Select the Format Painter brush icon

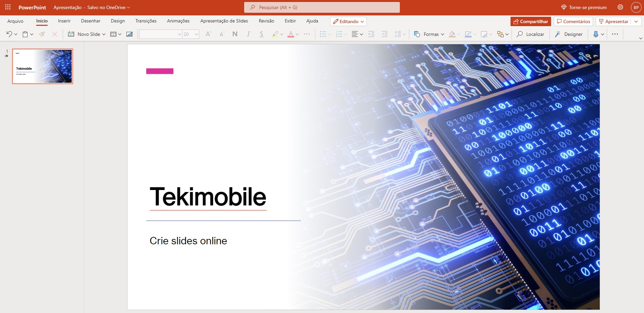point(42,34)
